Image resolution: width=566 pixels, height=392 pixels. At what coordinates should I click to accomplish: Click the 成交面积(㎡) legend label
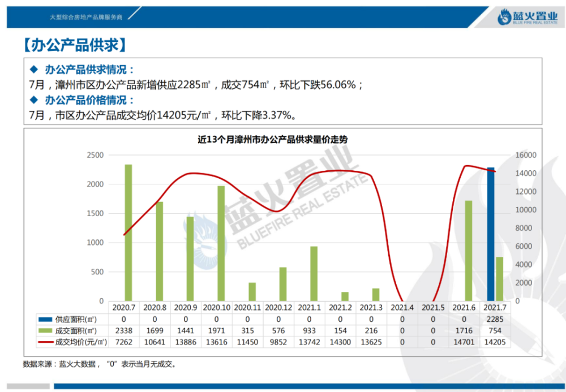[x=76, y=331]
